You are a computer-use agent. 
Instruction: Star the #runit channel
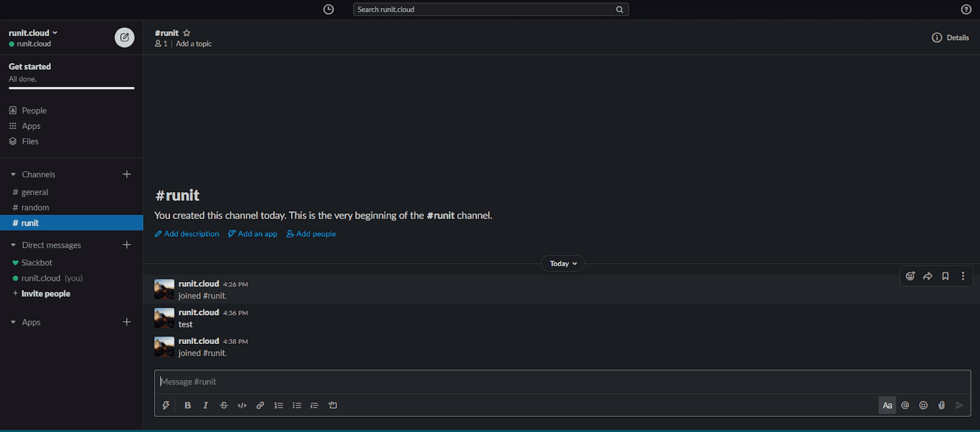(187, 33)
